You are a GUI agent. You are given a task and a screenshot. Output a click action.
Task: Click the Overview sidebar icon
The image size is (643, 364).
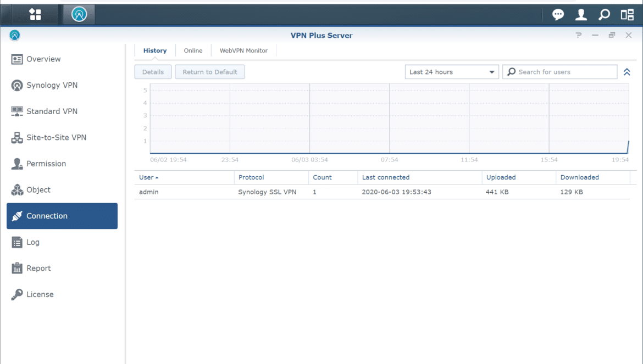(x=17, y=59)
